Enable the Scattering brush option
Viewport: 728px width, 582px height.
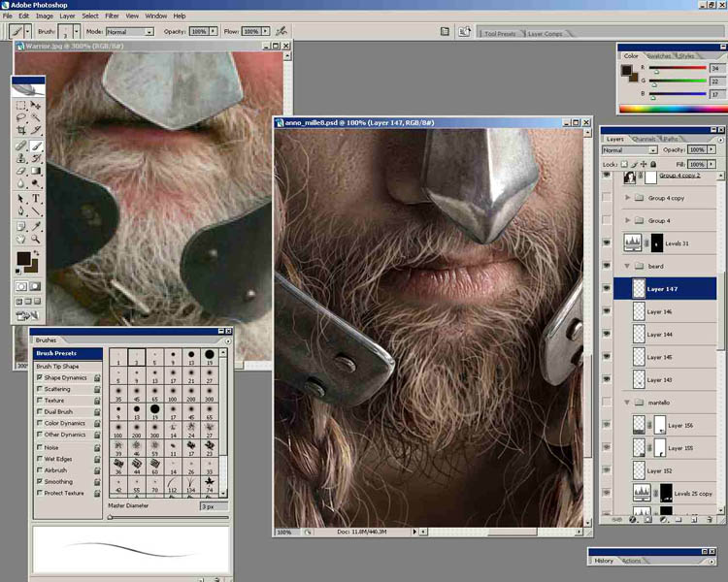click(x=39, y=389)
